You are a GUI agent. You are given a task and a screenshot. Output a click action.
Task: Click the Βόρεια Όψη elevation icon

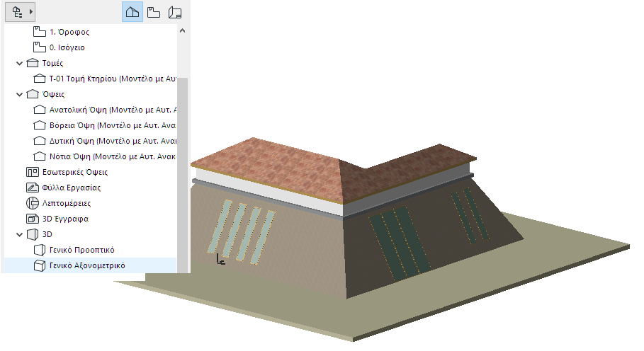(x=40, y=125)
